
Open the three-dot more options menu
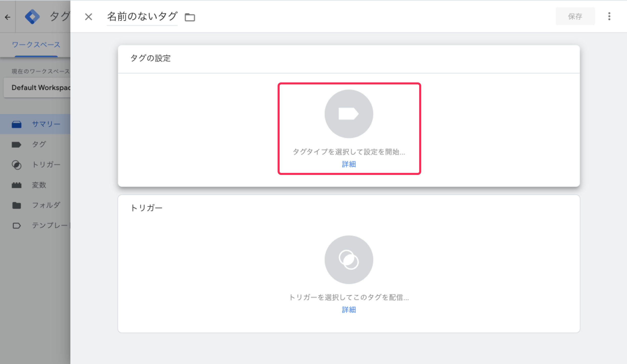609,16
